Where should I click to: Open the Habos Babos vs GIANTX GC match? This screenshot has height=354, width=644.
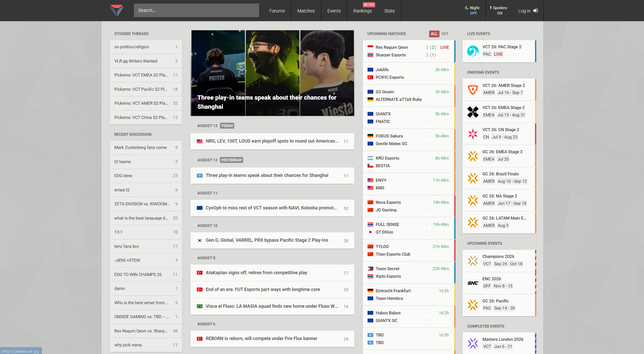409,317
